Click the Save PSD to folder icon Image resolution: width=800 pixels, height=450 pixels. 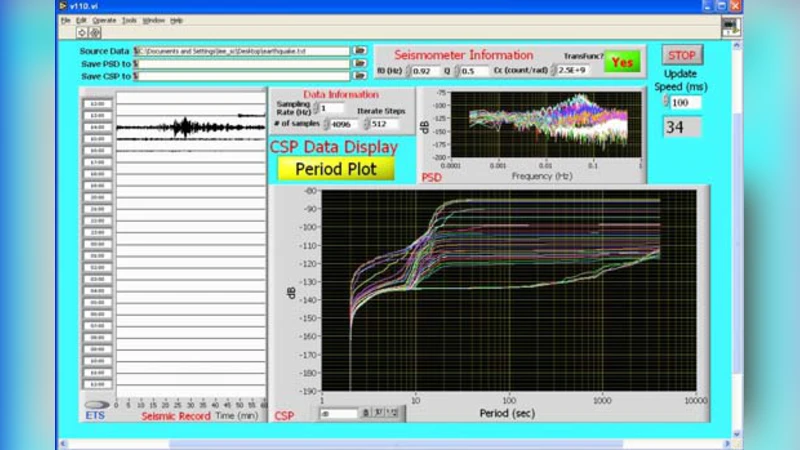click(360, 63)
